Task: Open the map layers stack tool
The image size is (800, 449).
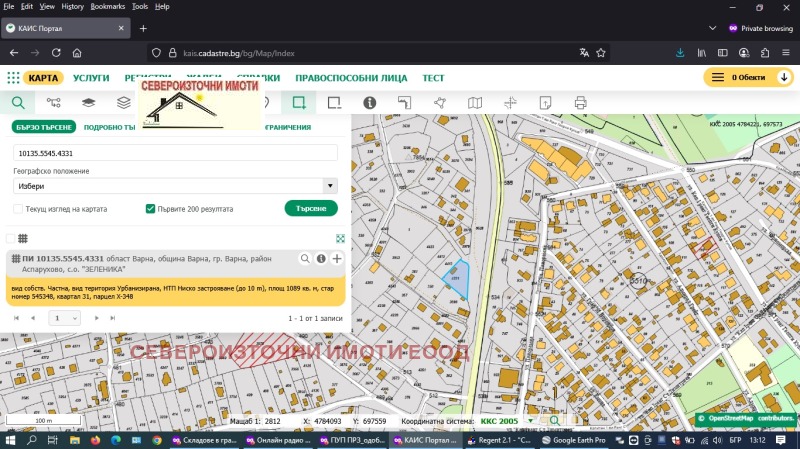Action: 123,102
